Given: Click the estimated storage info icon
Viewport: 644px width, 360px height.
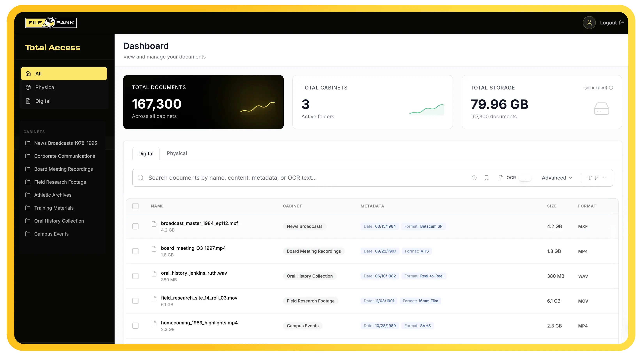Looking at the screenshot, I should point(611,88).
